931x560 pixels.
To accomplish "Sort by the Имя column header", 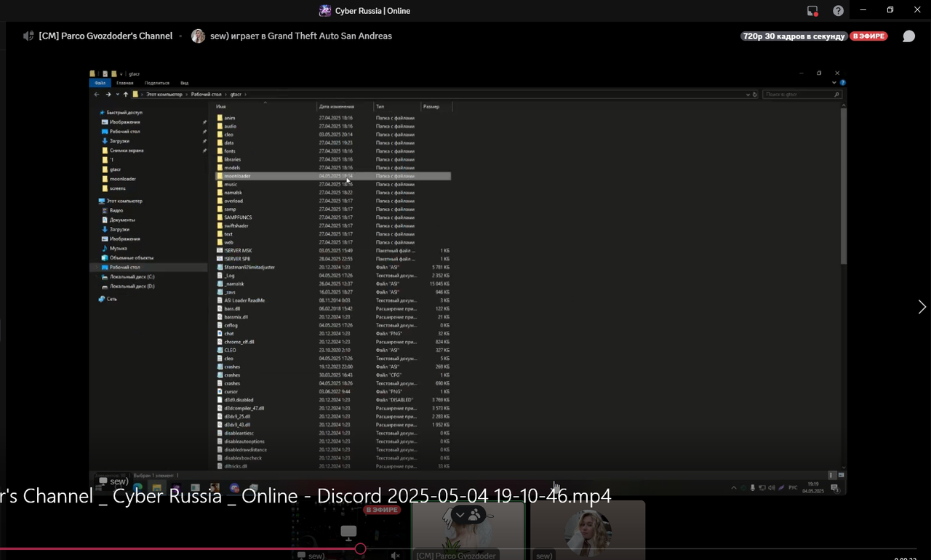I will tap(265, 107).
